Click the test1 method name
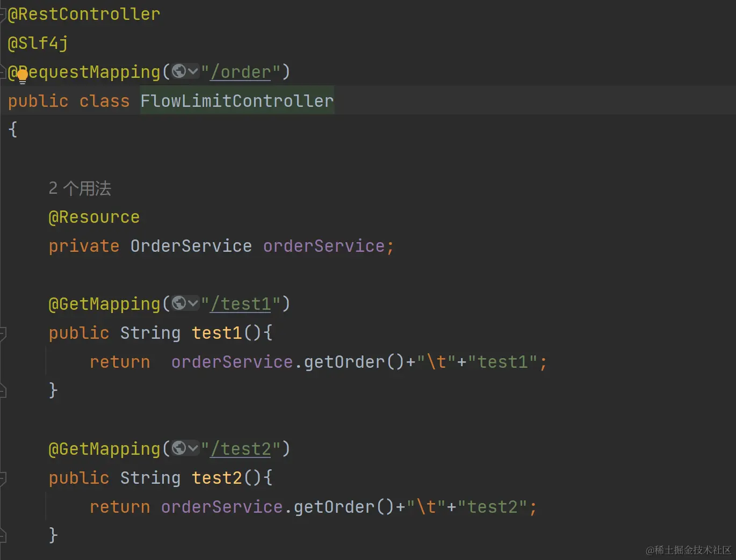 coord(217,333)
